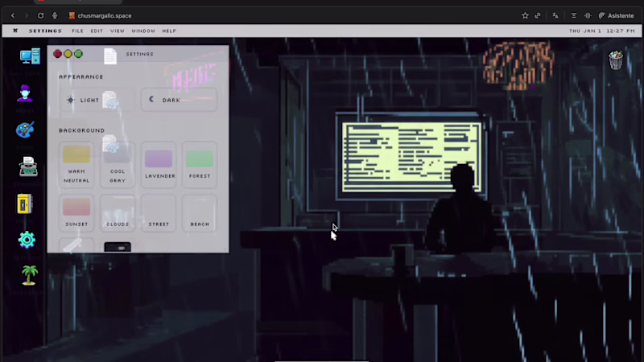
Task: Select Dark appearance mode
Action: 179,100
